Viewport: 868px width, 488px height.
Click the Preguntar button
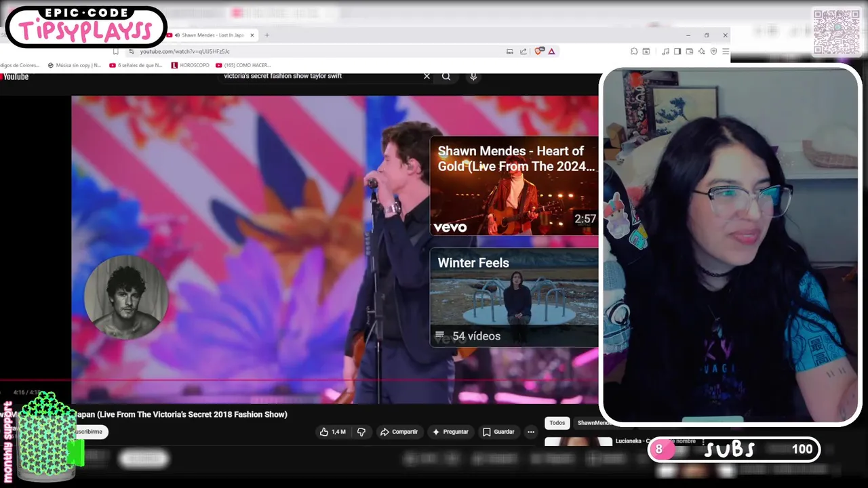pos(450,432)
